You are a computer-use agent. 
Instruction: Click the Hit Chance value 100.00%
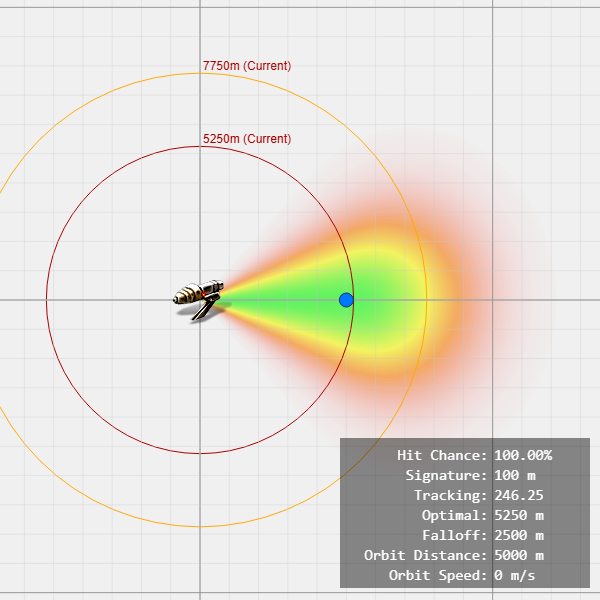523,455
